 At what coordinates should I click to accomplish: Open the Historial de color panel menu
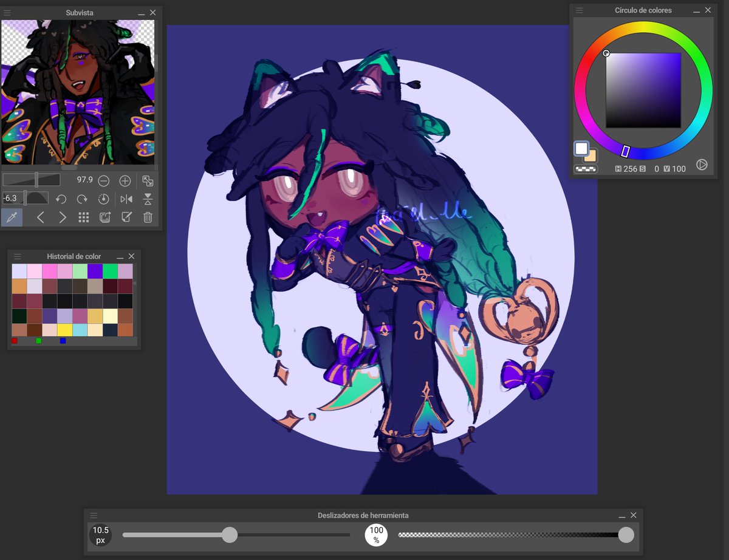(x=18, y=256)
